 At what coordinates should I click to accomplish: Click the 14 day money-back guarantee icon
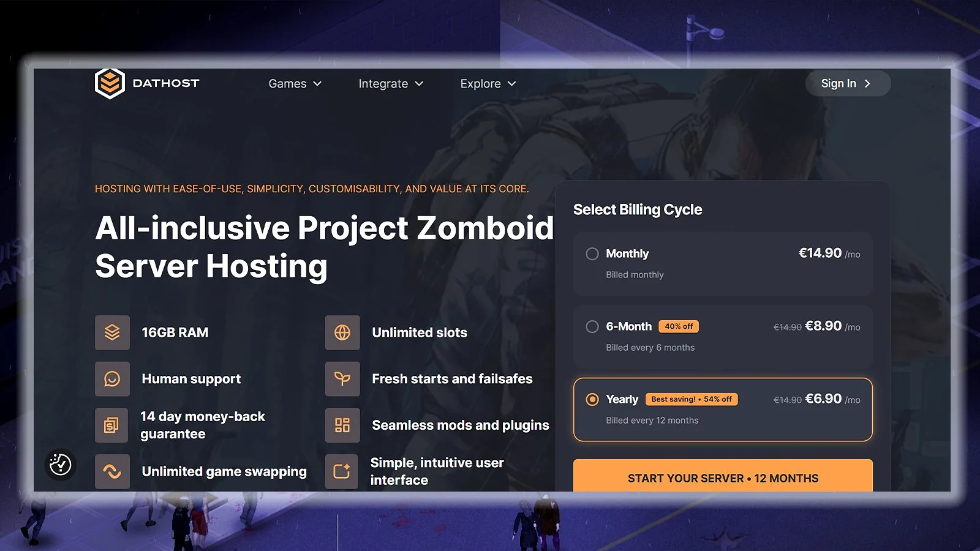[x=111, y=425]
